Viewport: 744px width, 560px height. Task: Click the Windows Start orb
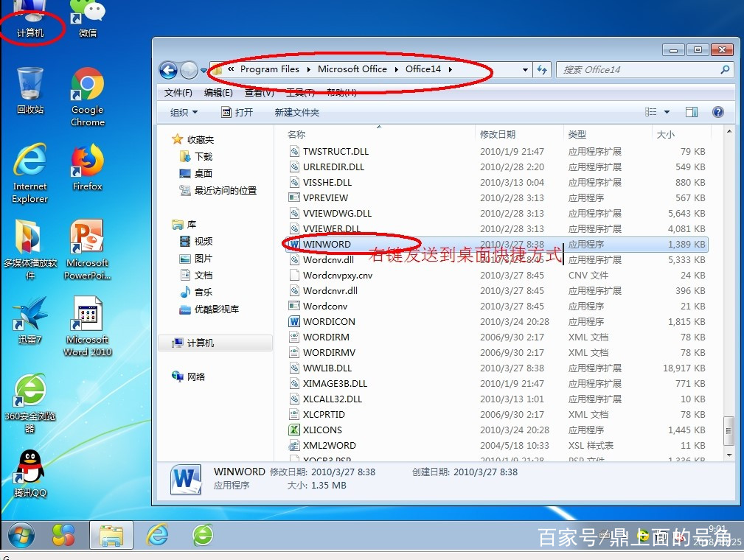point(21,536)
